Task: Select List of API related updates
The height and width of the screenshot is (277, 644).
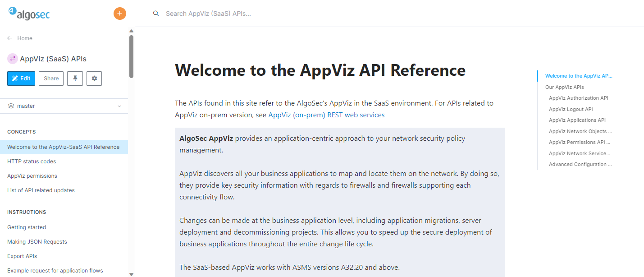Action: (41, 190)
